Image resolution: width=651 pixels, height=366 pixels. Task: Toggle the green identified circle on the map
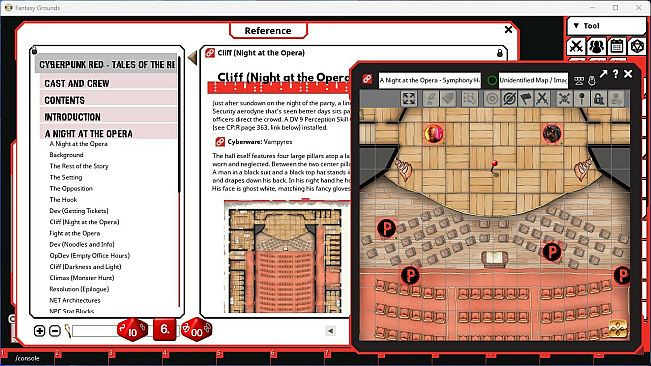point(492,80)
